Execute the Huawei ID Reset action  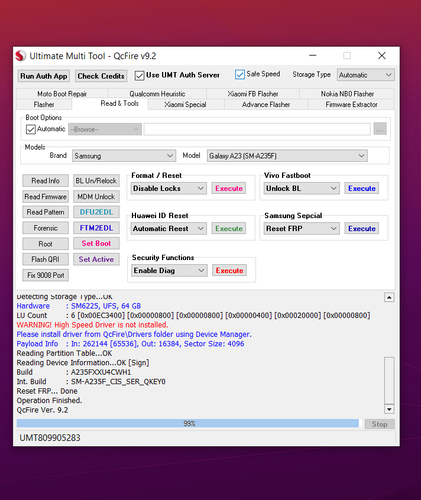pyautogui.click(x=229, y=229)
